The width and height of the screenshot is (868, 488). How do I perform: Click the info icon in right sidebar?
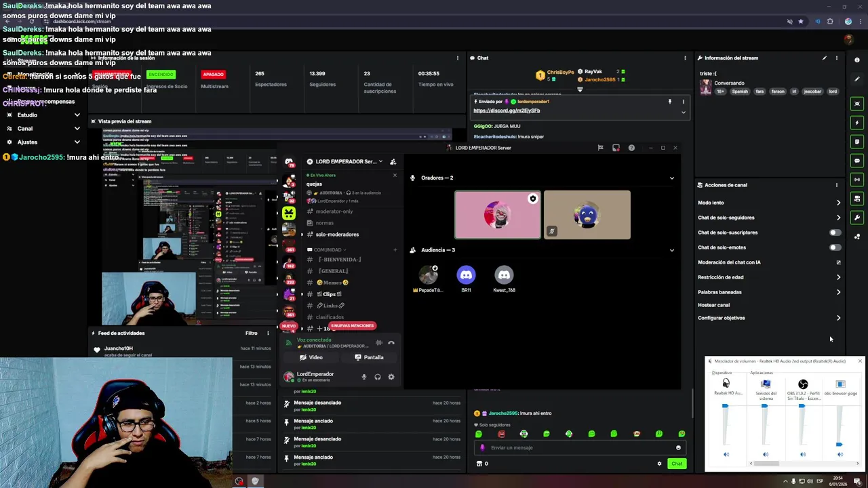pos(857,60)
